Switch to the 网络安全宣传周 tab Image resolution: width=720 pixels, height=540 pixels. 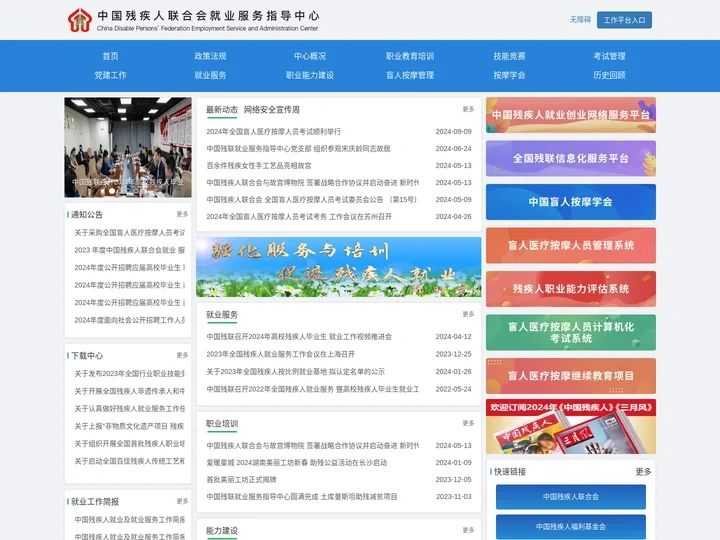pyautogui.click(x=271, y=110)
